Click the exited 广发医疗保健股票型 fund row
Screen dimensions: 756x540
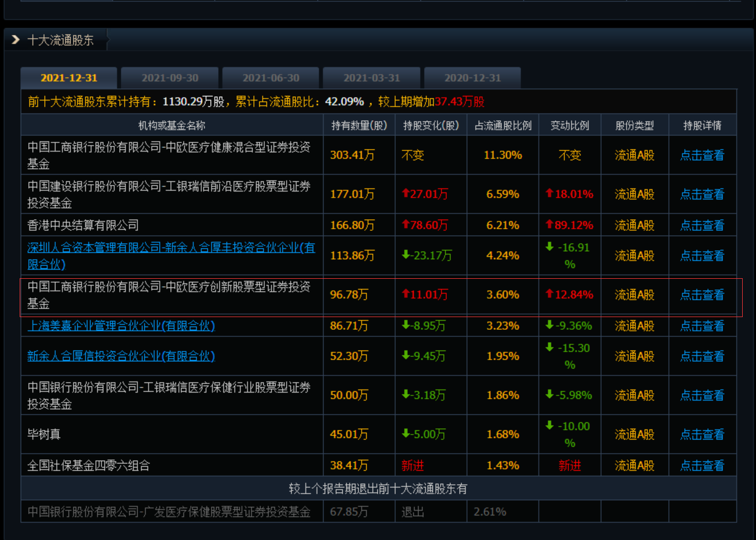tap(379, 512)
